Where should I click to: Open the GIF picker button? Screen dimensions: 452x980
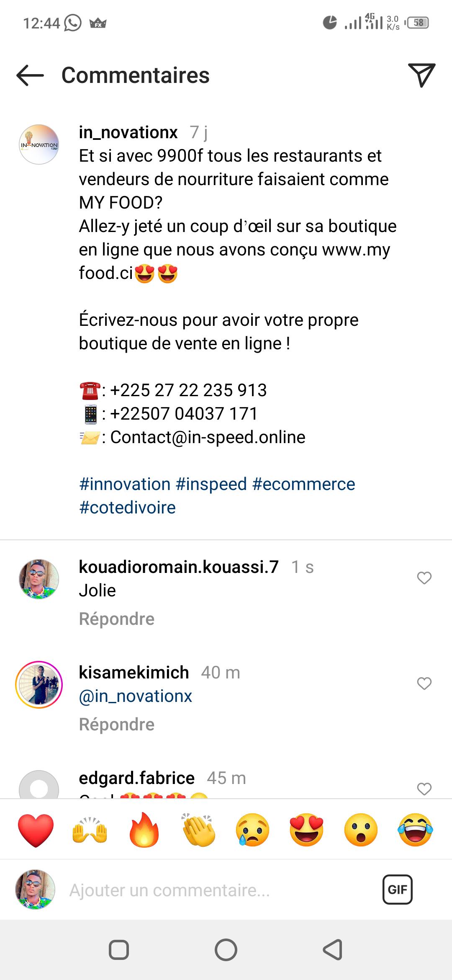point(397,890)
